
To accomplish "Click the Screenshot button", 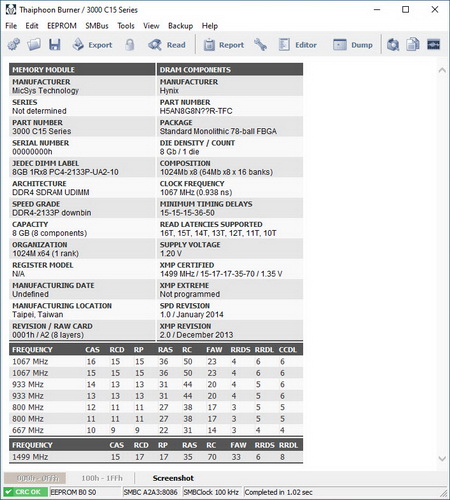I will [173, 478].
